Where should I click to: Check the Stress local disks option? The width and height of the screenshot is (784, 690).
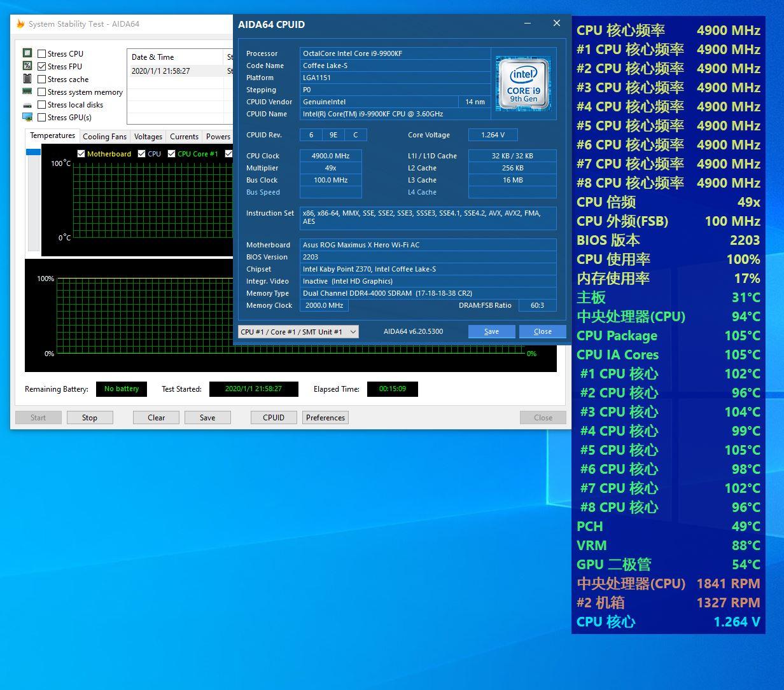pos(42,105)
